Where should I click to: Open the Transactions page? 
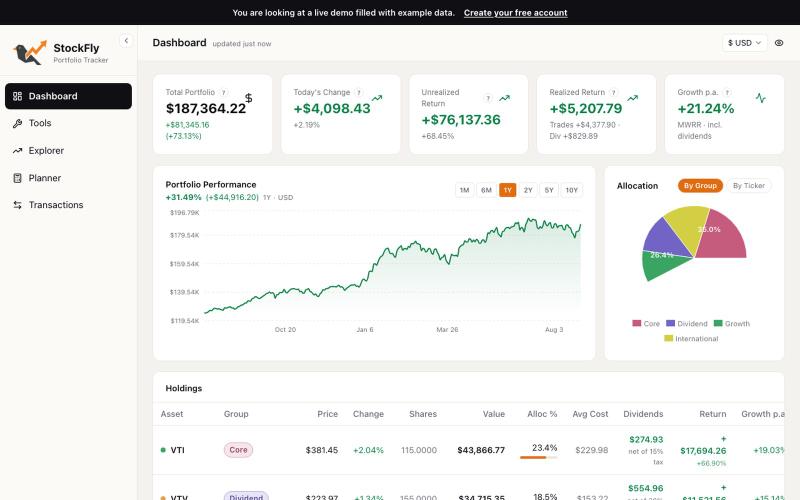pyautogui.click(x=68, y=205)
